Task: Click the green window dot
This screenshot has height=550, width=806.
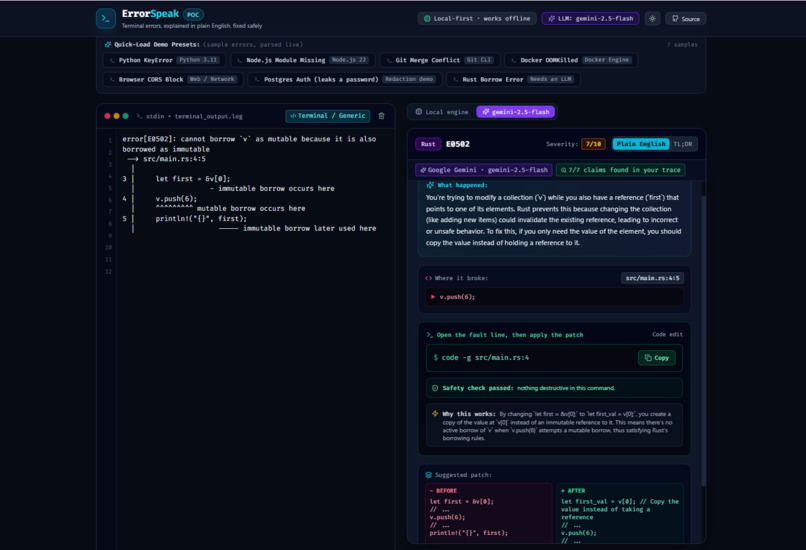Action: (125, 116)
